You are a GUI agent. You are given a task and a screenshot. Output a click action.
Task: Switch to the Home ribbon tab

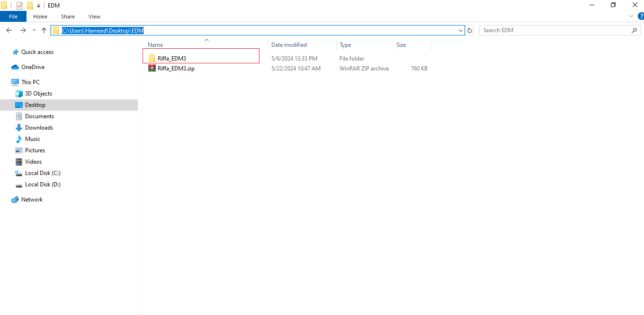tap(40, 17)
